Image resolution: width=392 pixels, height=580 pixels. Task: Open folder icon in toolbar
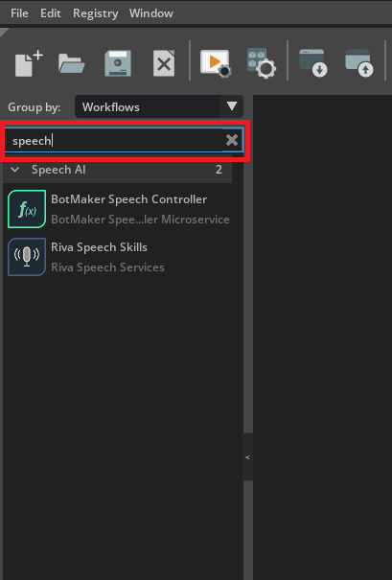[x=71, y=63]
